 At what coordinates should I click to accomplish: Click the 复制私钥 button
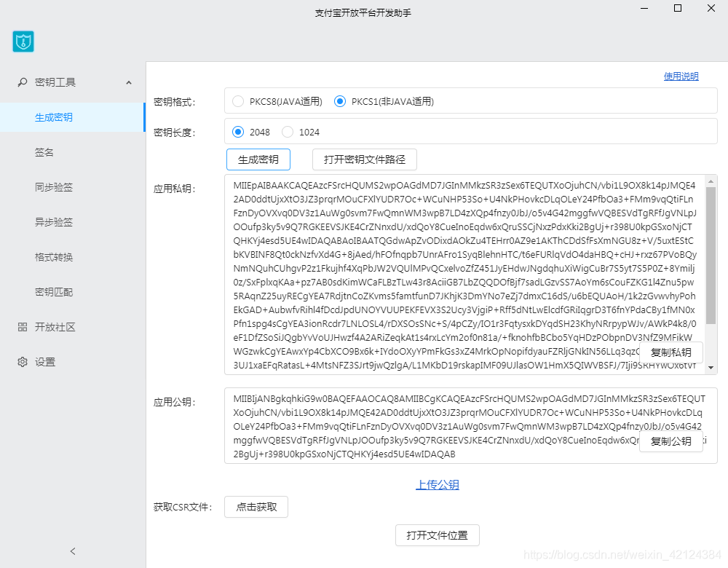pyautogui.click(x=671, y=352)
